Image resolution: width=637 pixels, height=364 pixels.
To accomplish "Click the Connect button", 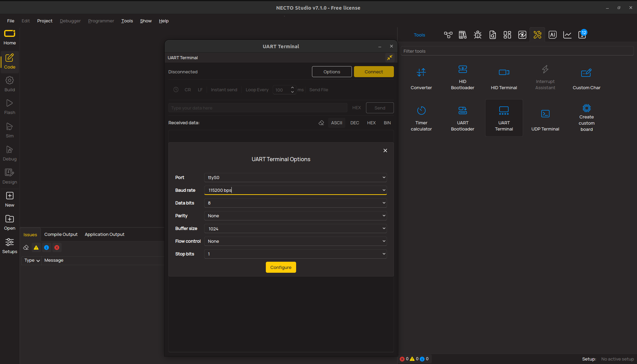I will point(374,72).
